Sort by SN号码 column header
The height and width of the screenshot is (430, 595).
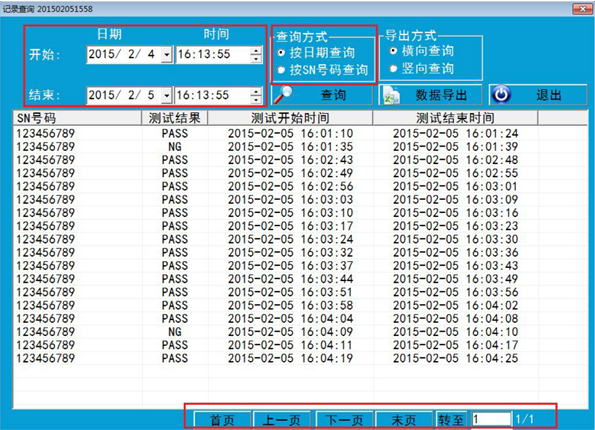click(x=77, y=118)
